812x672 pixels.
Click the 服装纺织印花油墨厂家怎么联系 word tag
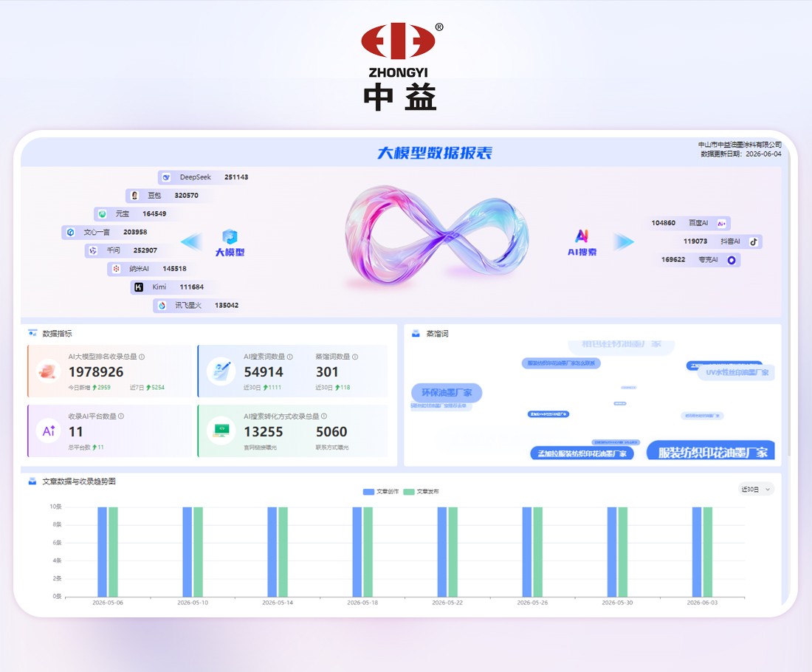pos(561,363)
